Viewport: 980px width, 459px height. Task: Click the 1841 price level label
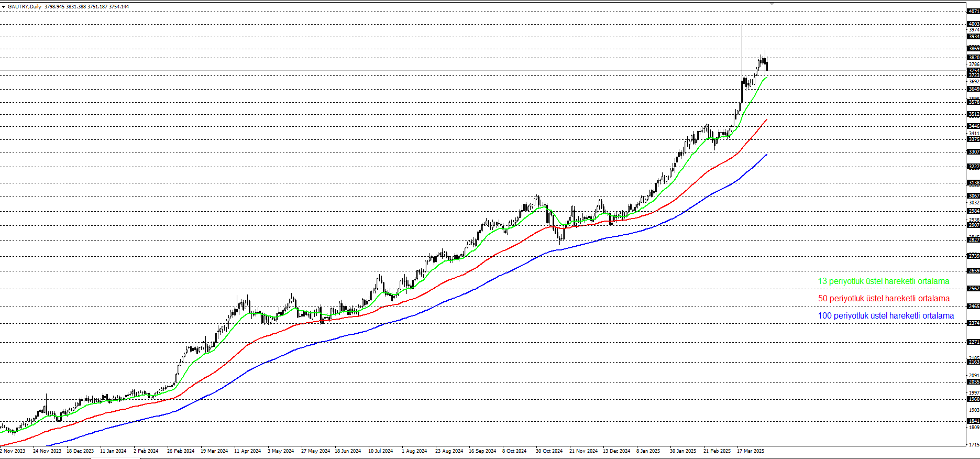[973, 421]
